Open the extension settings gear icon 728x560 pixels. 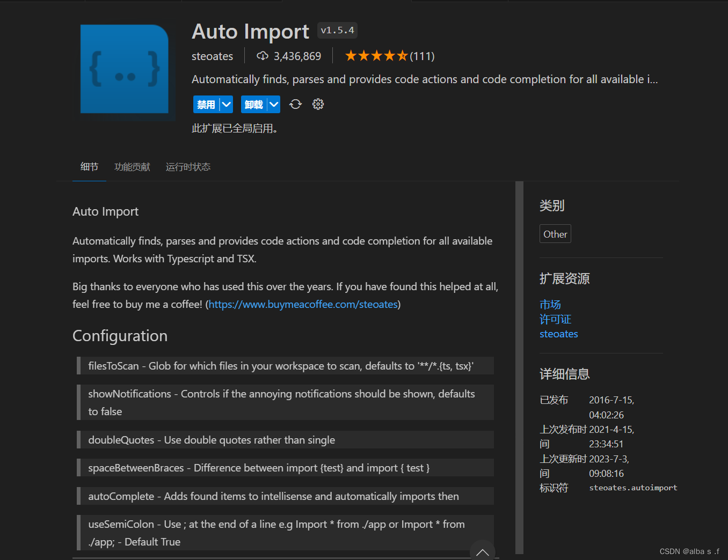point(318,104)
